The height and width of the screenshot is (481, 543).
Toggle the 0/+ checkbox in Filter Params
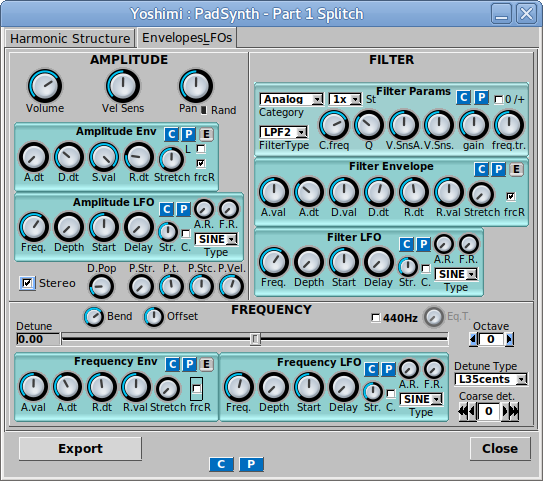[498, 100]
